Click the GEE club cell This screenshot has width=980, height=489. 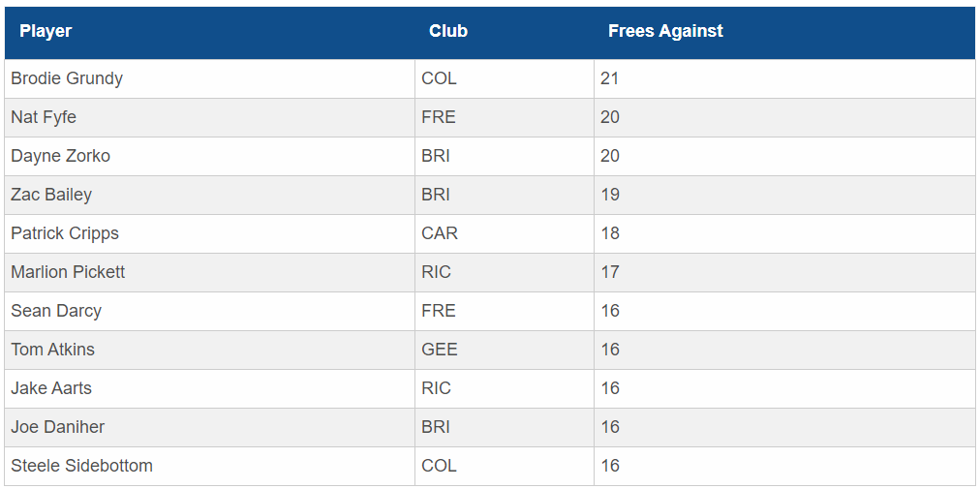pyautogui.click(x=505, y=351)
